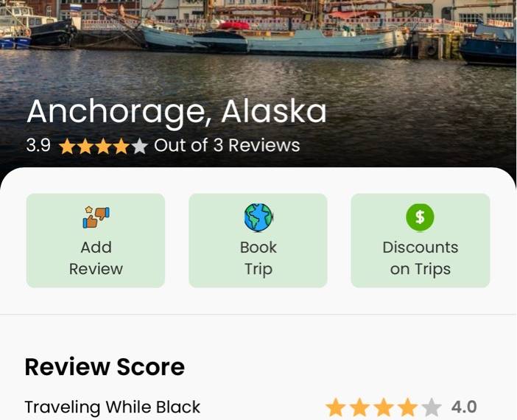Click the Review Score heading
Viewport: 517px width, 420px height.
pos(105,367)
